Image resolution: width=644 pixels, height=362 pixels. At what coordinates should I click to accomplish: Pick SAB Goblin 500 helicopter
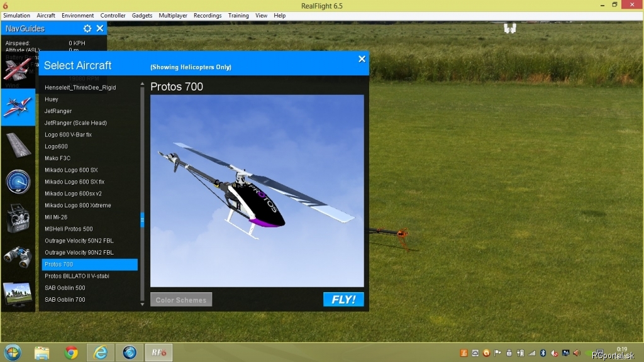coord(89,288)
